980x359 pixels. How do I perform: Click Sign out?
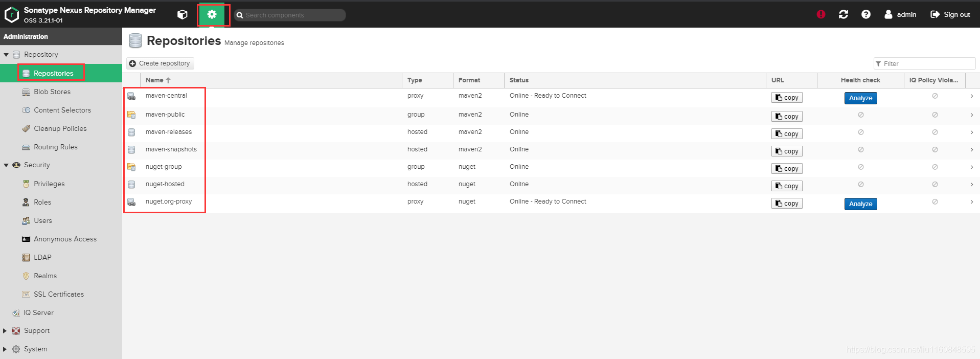[950, 14]
